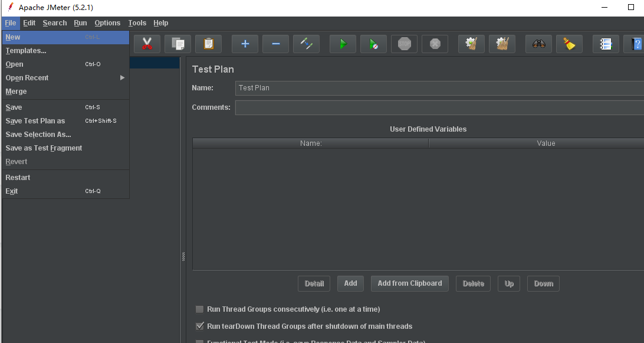The height and width of the screenshot is (343, 644).
Task: Open the Run menu
Action: click(x=80, y=23)
